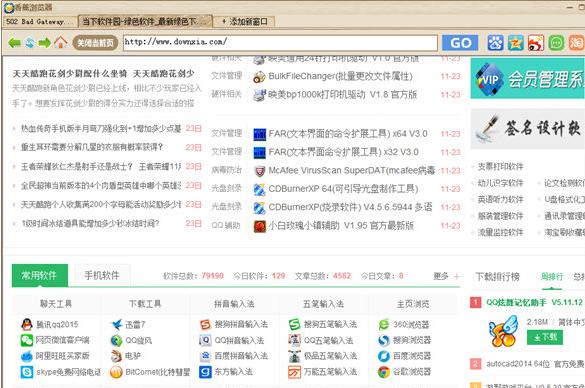
Task: Open 万能五笔输入法 link
Action: point(330,372)
